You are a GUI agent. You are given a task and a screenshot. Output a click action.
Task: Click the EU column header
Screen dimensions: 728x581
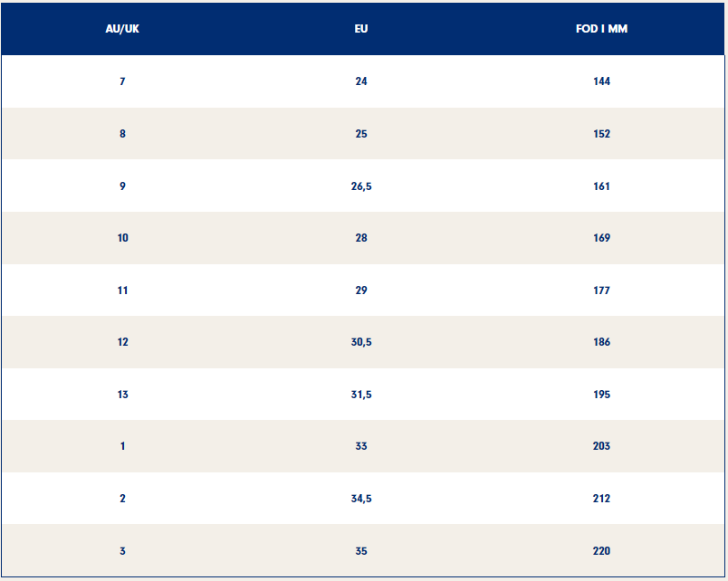(361, 29)
